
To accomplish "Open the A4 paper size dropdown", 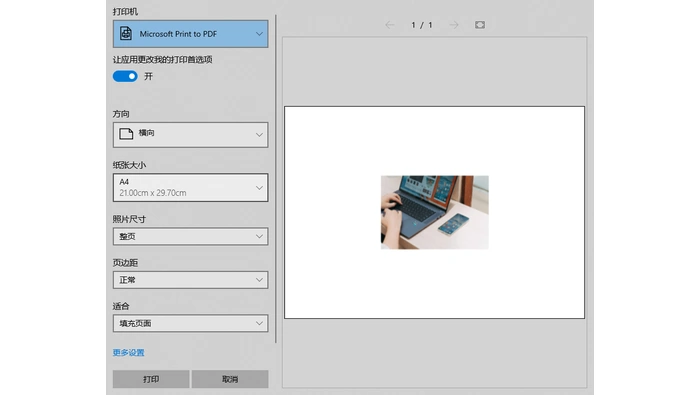I will point(191,187).
